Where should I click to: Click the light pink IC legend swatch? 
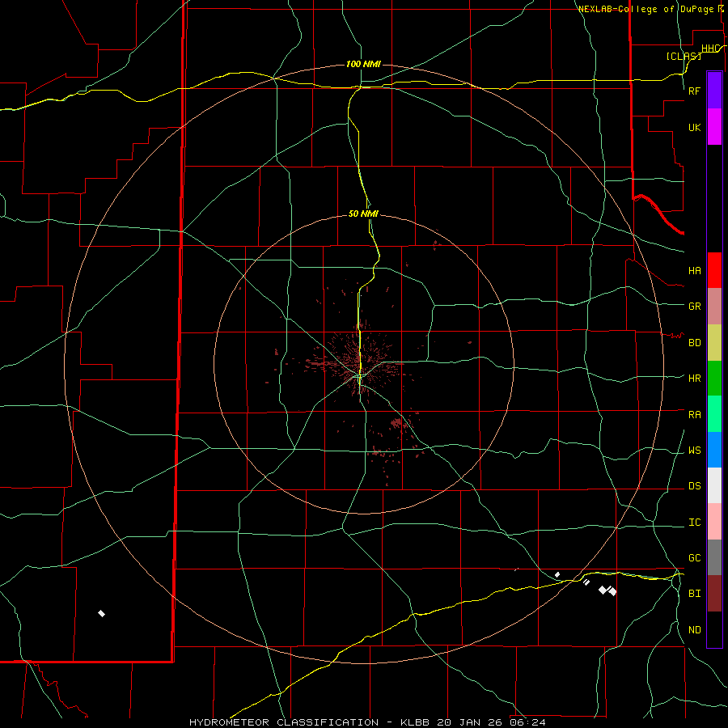714,522
